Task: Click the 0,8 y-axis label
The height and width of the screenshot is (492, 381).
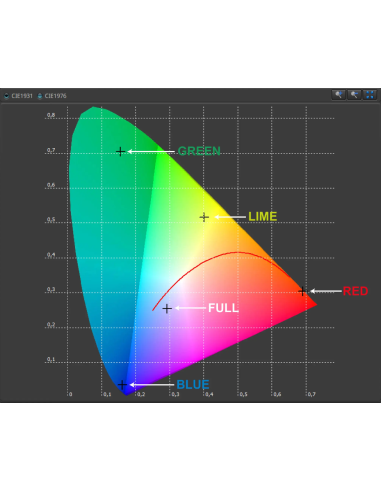Action: pyautogui.click(x=51, y=115)
